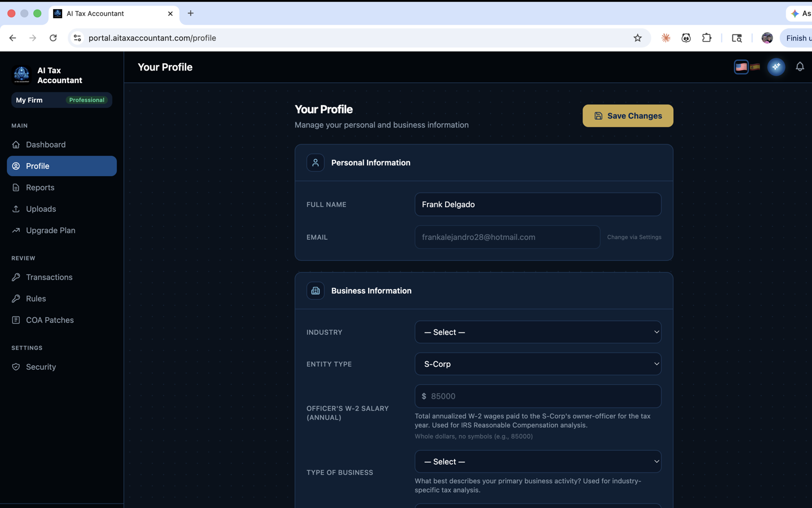Viewport: 812px width, 508px height.
Task: Click the Finish update button
Action: (796, 38)
